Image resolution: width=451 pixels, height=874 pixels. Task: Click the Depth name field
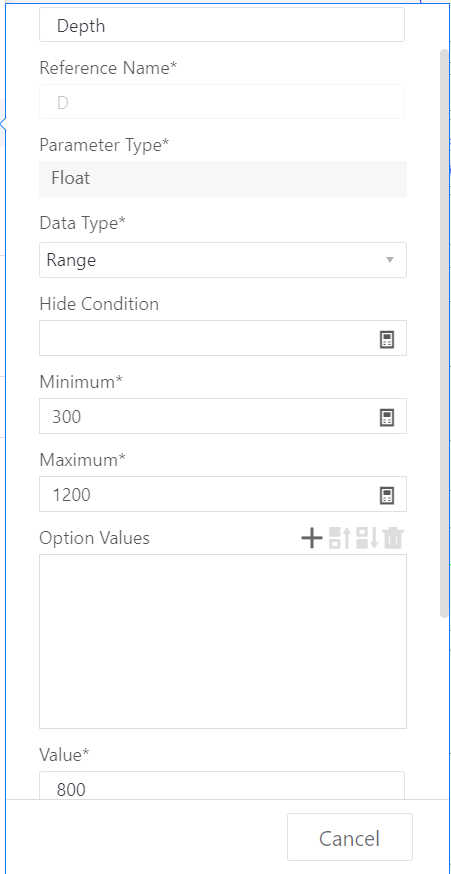[x=222, y=25]
